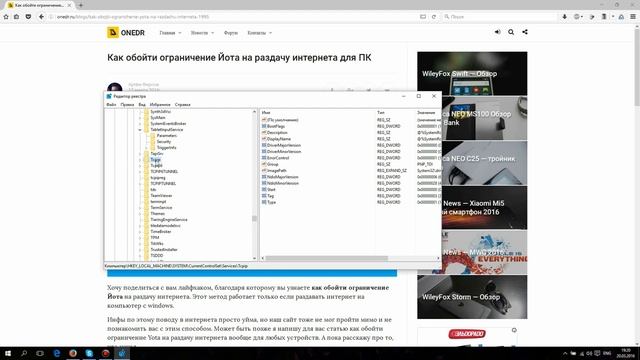Select the Themes registry key
The image size is (640, 360).
[158, 213]
